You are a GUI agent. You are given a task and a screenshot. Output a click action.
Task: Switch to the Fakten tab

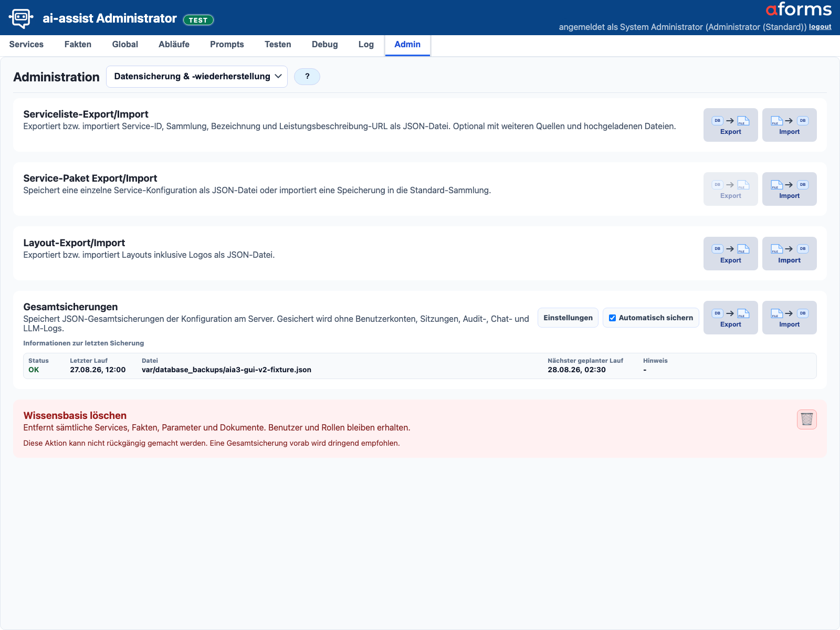[78, 45]
